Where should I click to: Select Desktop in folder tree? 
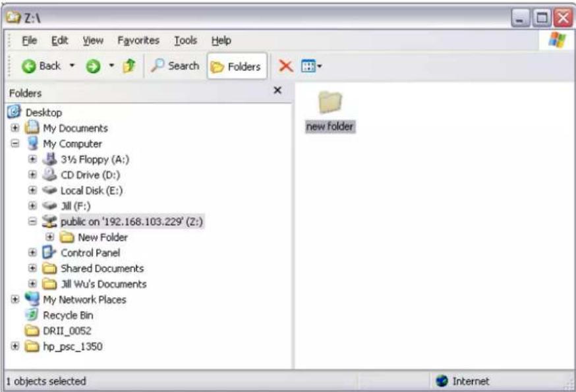(43, 113)
